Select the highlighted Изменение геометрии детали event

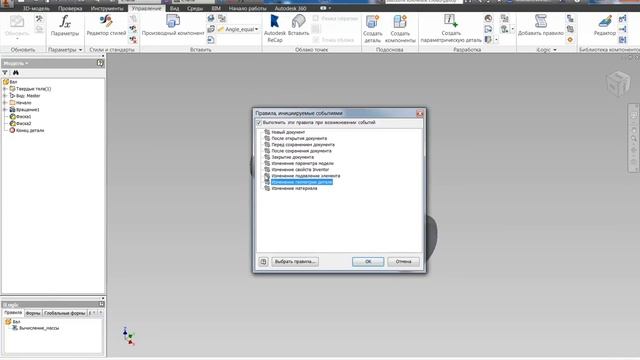click(x=302, y=182)
